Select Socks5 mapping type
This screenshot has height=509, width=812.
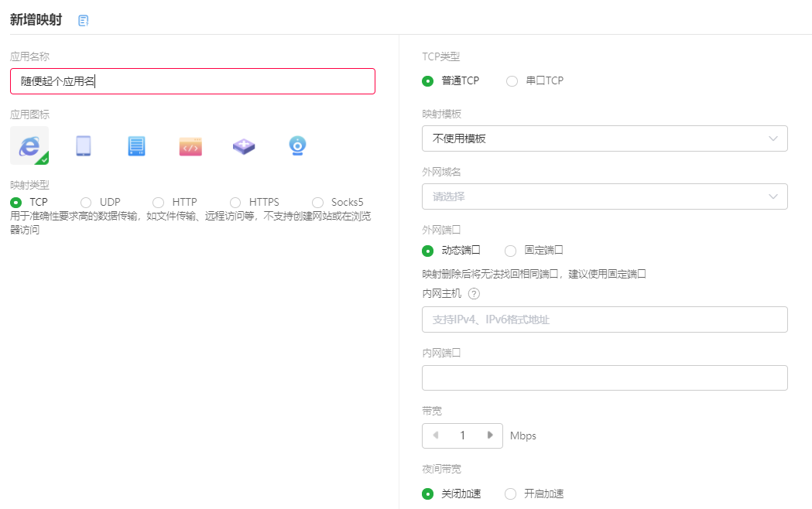tap(318, 202)
